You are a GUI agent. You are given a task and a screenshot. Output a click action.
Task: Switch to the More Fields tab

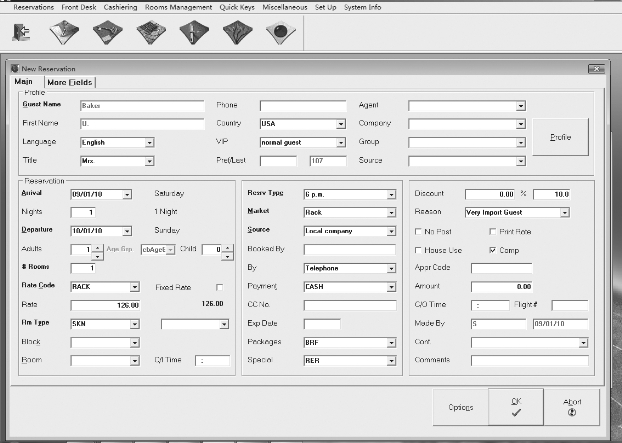click(70, 82)
